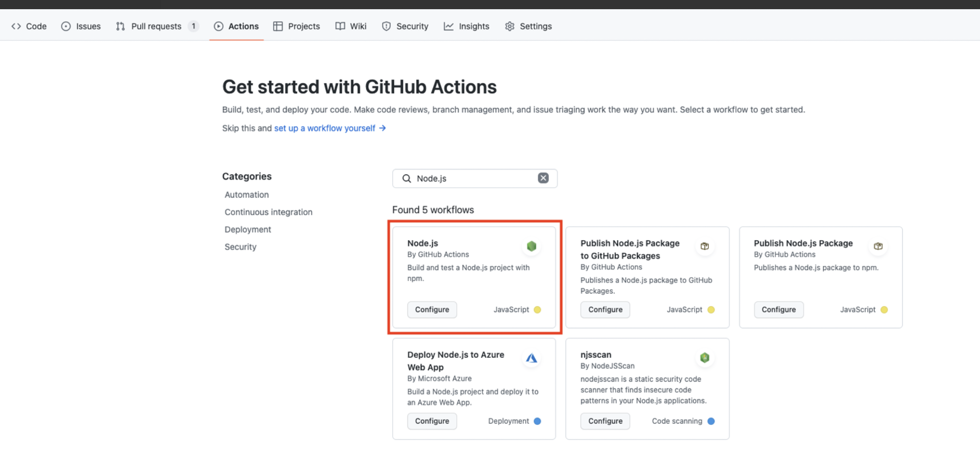Screen dimensions: 980x471
Task: Click the Wiki book icon
Action: click(340, 26)
